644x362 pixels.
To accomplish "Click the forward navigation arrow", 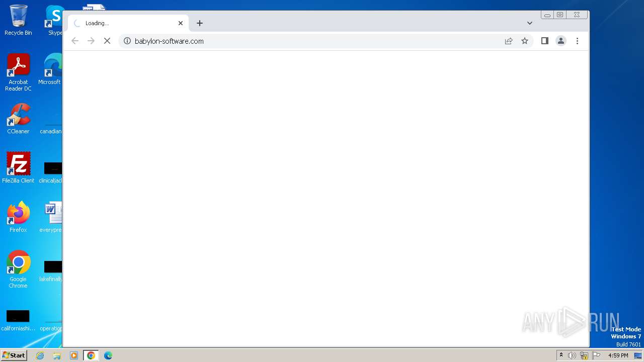I will coord(91,41).
